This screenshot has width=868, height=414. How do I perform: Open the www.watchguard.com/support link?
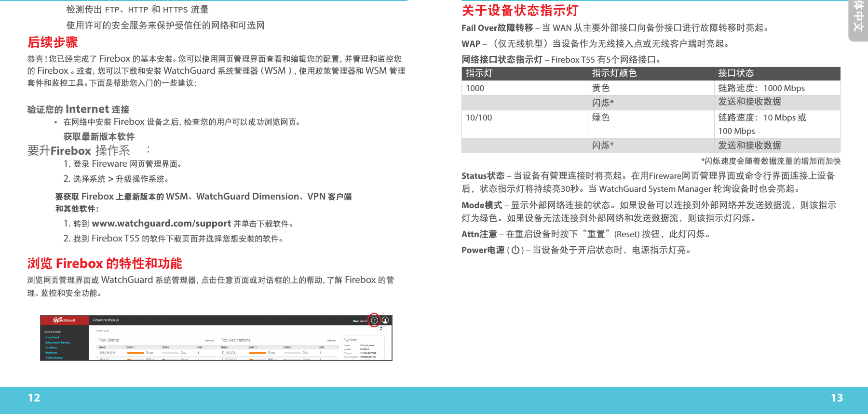click(161, 224)
